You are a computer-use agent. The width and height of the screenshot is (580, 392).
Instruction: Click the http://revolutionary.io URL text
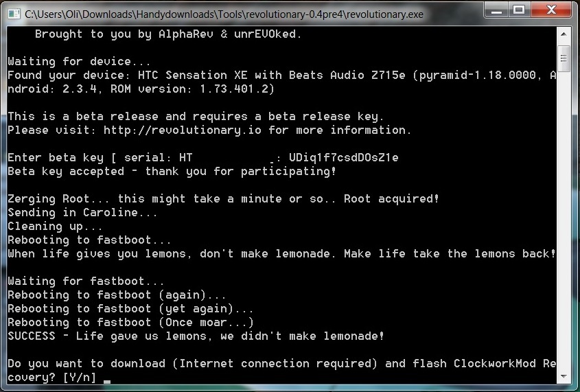click(x=183, y=130)
